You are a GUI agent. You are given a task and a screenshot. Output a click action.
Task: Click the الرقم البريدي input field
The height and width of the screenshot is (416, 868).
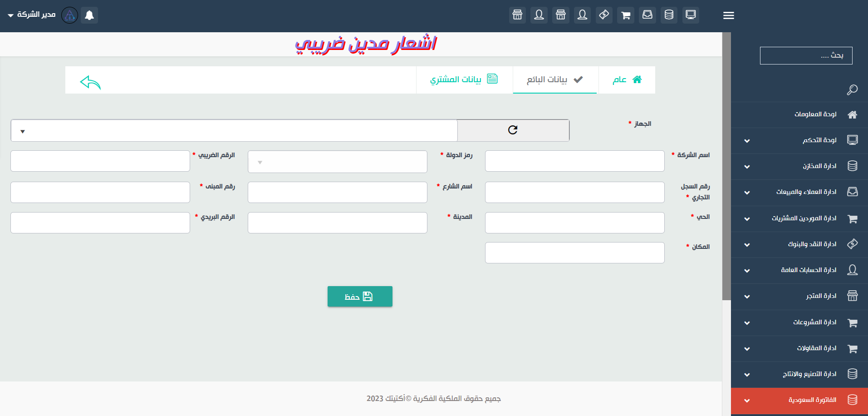coord(100,223)
